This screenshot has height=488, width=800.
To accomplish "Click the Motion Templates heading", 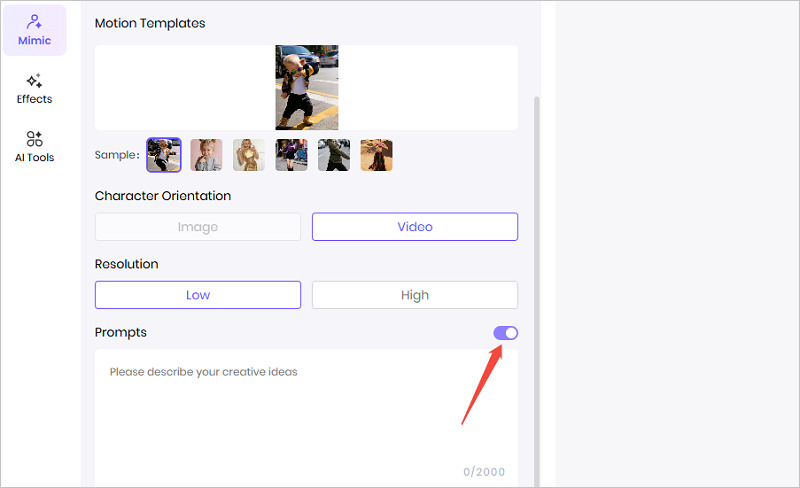I will [150, 23].
